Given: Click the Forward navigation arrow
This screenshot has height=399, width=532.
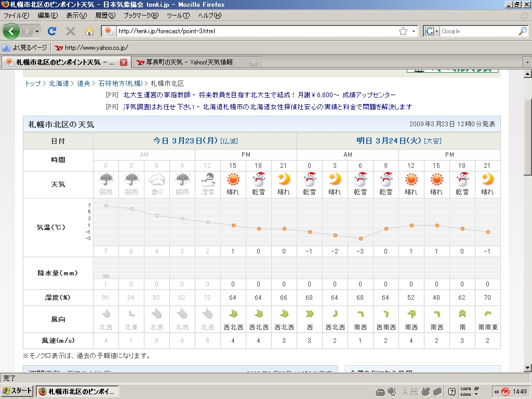Looking at the screenshot, I should point(26,32).
